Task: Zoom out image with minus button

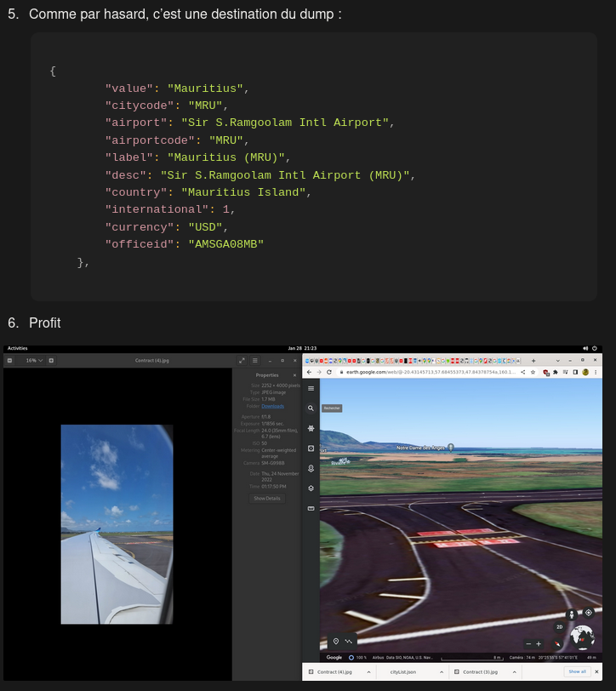Action: [x=9, y=361]
